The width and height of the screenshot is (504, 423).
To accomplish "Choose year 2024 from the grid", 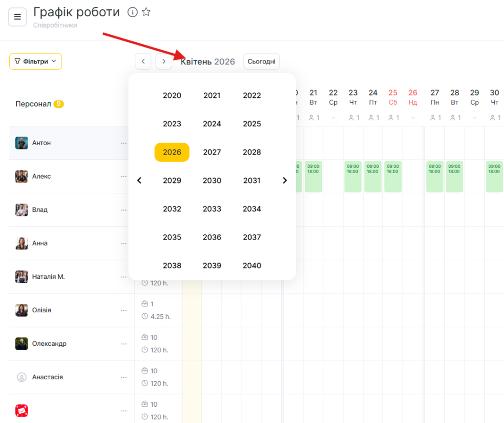I will tap(212, 124).
